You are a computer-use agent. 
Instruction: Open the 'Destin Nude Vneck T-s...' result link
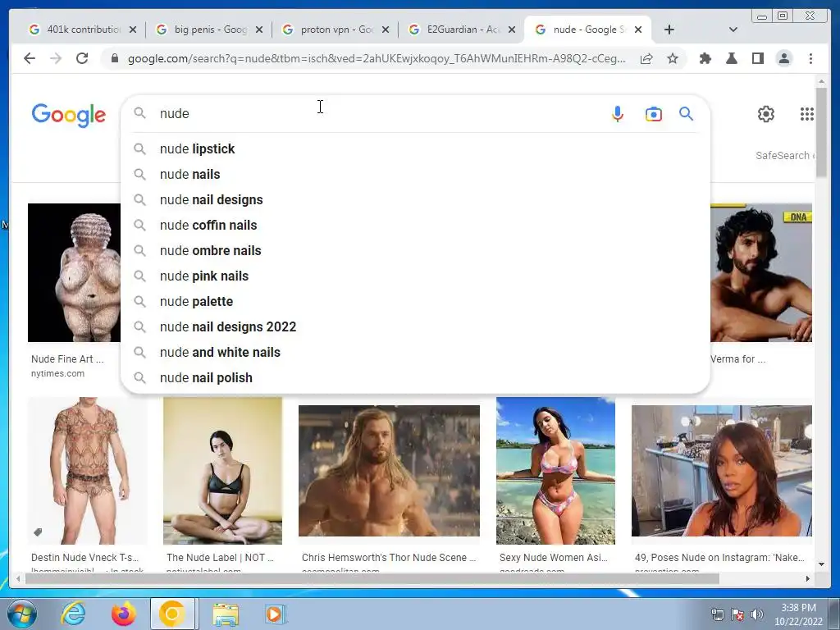pos(84,558)
